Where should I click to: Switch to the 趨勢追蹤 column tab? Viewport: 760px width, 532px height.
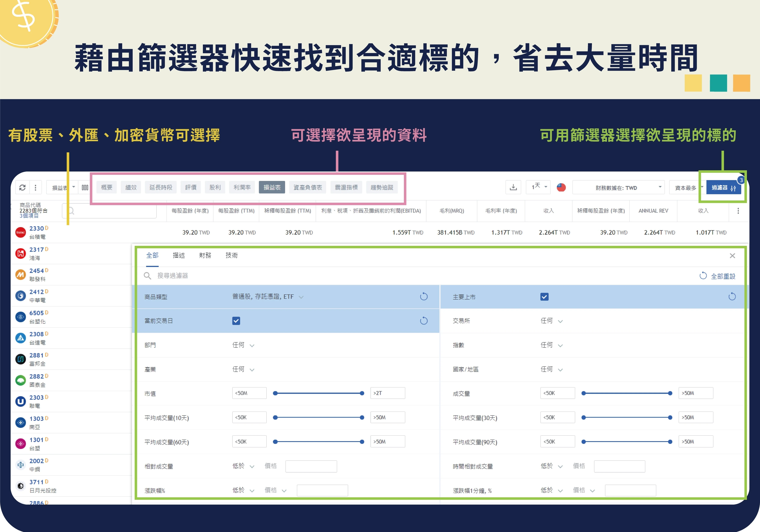[382, 187]
